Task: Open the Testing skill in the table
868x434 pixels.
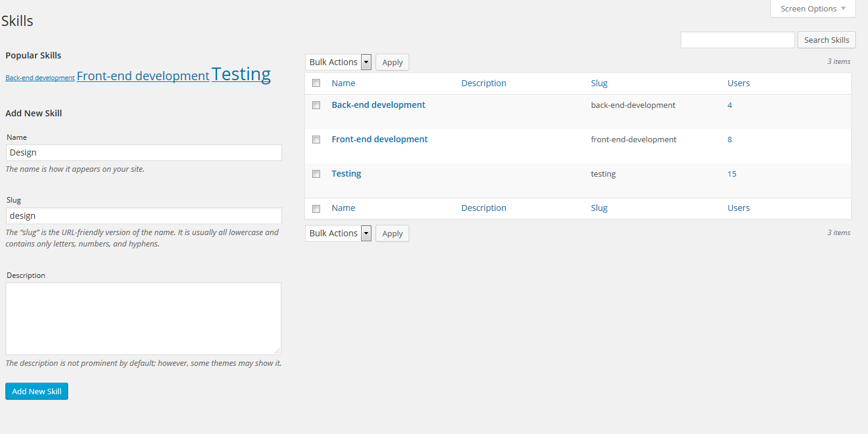Action: (x=346, y=174)
